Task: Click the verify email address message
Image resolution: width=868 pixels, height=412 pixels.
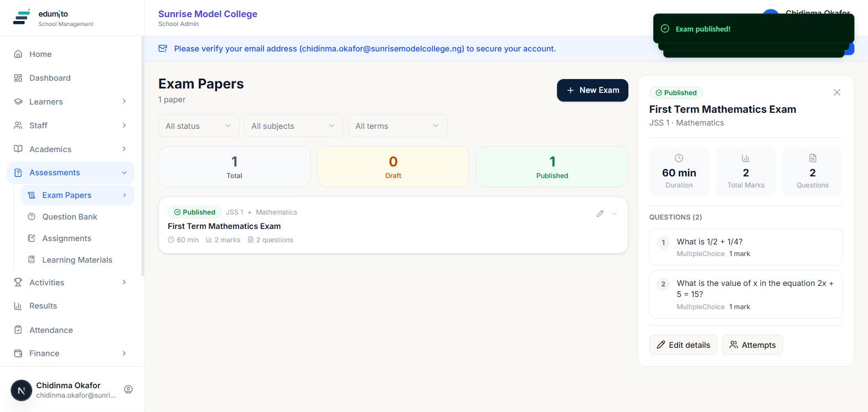Action: pyautogui.click(x=365, y=49)
